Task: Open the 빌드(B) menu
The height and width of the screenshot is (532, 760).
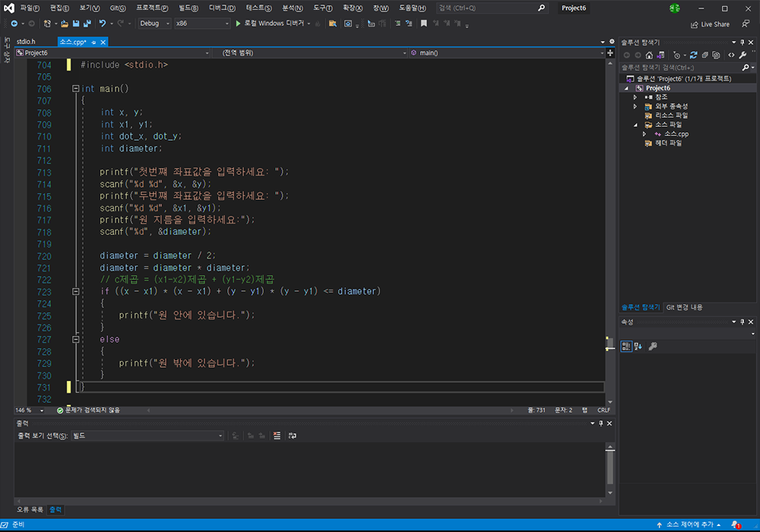Action: 188,8
